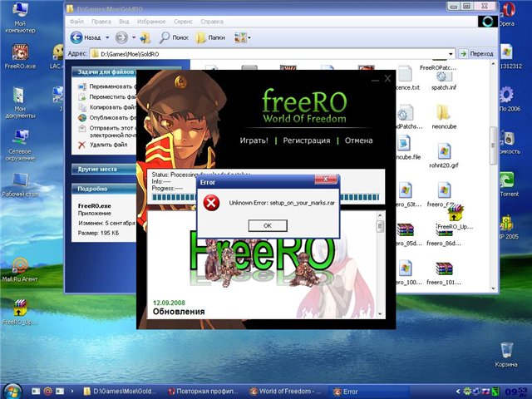The image size is (532, 399).
Task: Open Сервис menu in Explorer
Action: coord(183,22)
